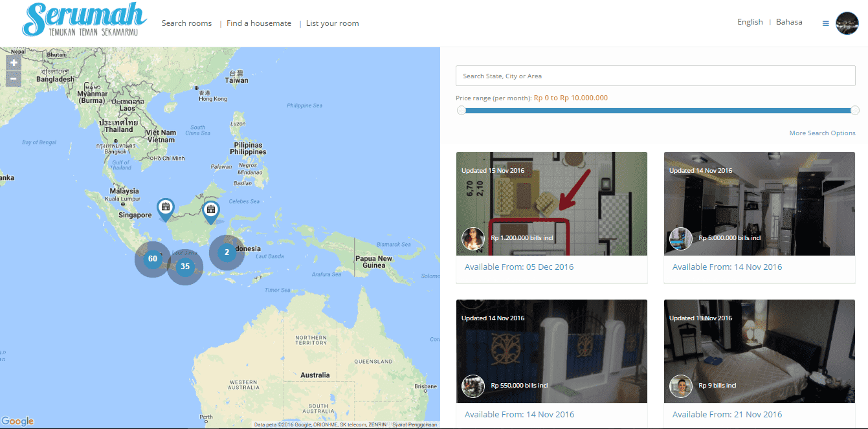868x429 pixels.
Task: Click the user profile avatar in header
Action: click(847, 23)
